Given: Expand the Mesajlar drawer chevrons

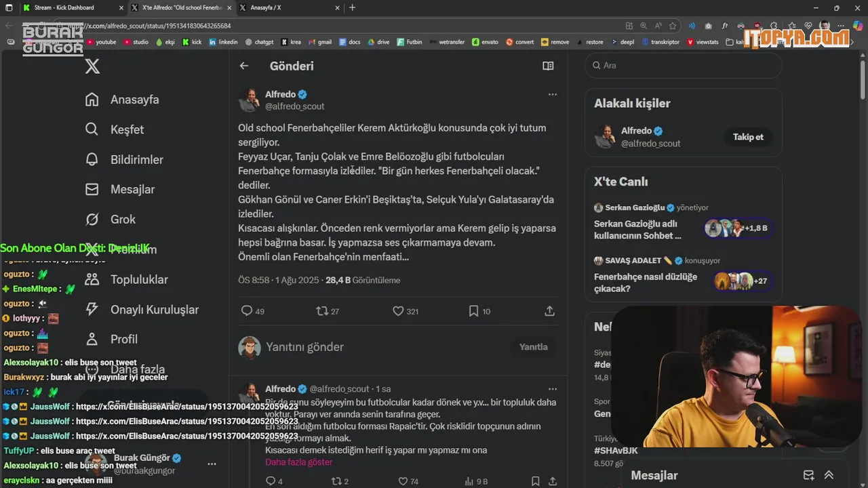Looking at the screenshot, I should click(x=829, y=475).
